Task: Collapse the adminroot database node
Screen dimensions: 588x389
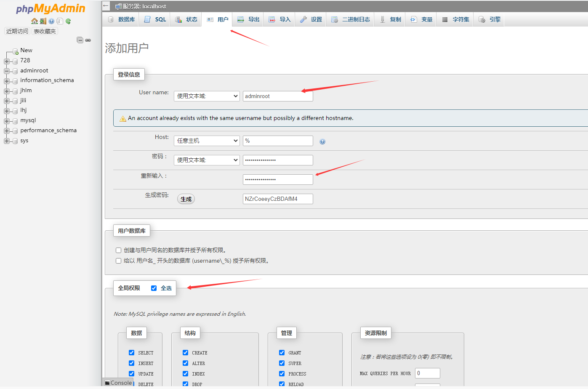Action: point(6,71)
